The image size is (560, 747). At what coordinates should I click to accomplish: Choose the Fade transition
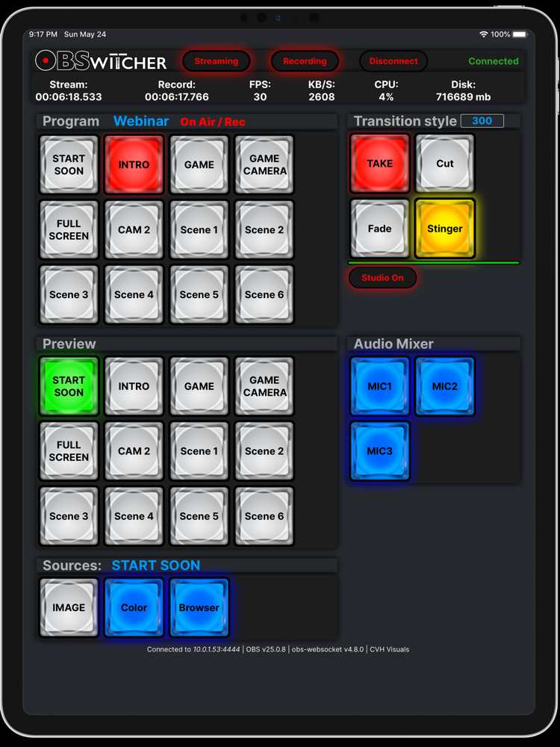tap(379, 229)
